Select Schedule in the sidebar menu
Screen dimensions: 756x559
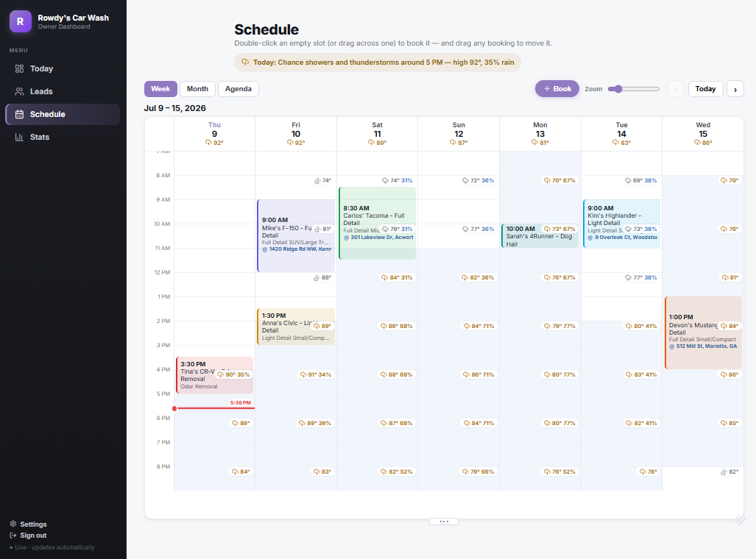63,114
